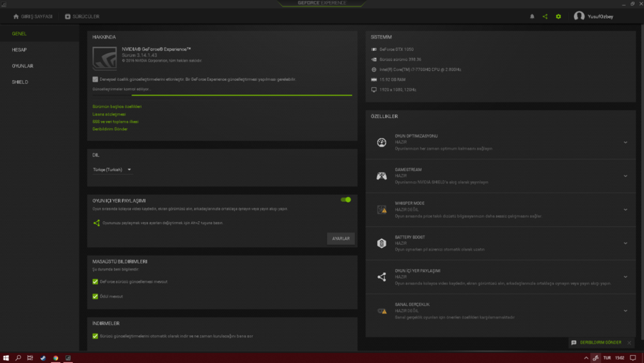Click the Battery Boost icon
The image size is (644, 363).
pyautogui.click(x=381, y=243)
